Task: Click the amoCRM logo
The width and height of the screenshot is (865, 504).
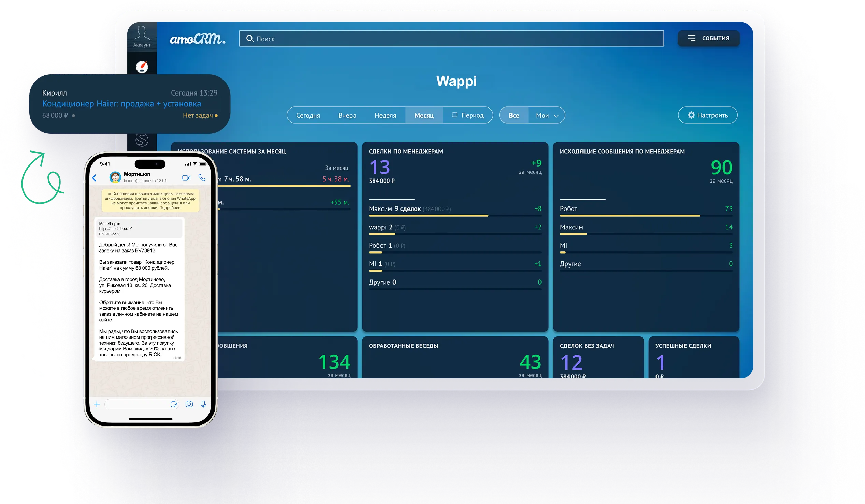Action: [198, 39]
